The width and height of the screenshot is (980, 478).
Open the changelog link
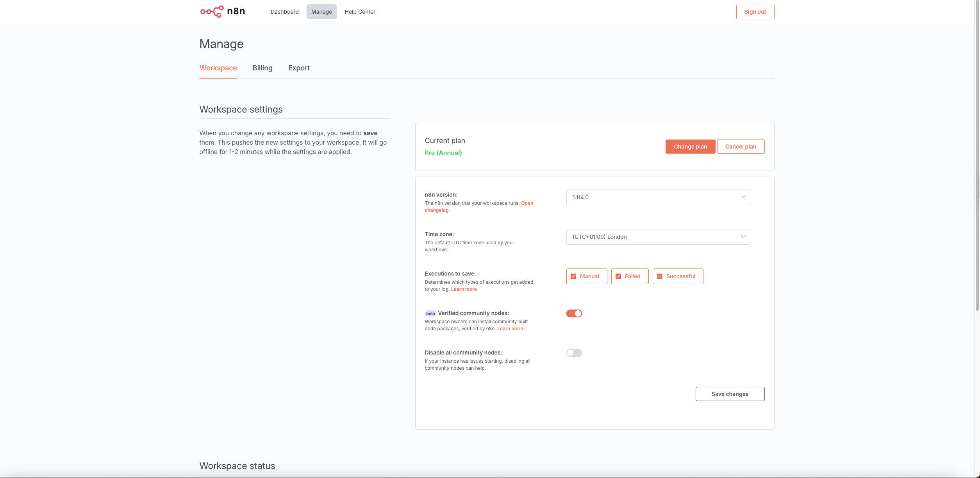pyautogui.click(x=436, y=210)
